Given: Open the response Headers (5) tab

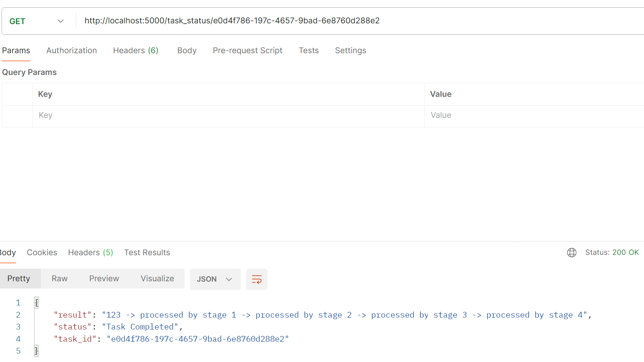Looking at the screenshot, I should click(x=91, y=253).
